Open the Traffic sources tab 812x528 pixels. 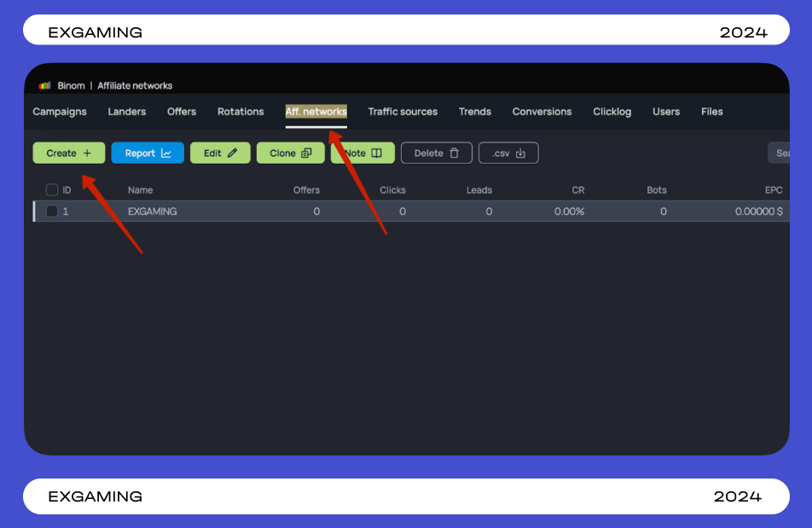click(x=403, y=112)
